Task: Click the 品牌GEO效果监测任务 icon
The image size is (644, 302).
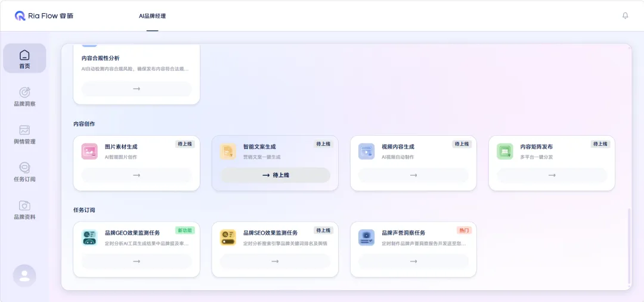Action: [x=89, y=238]
